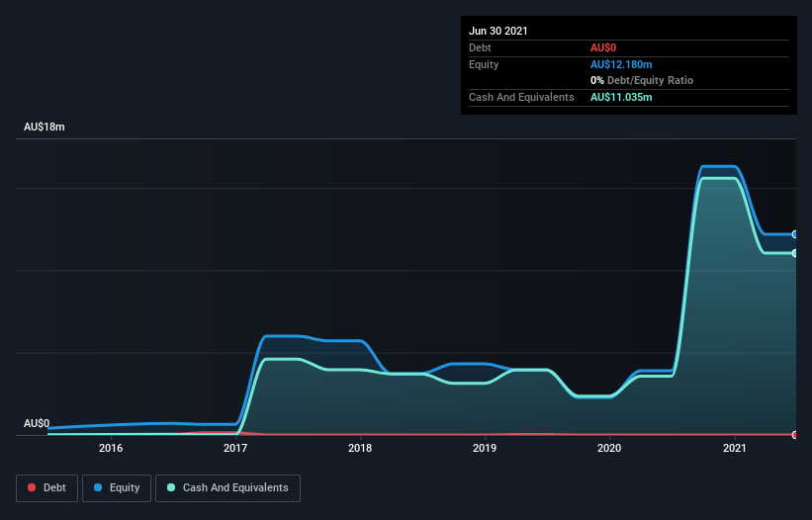The width and height of the screenshot is (812, 520).
Task: Select the red Debt endpoint marker at Jun 2021
Action: 795,435
